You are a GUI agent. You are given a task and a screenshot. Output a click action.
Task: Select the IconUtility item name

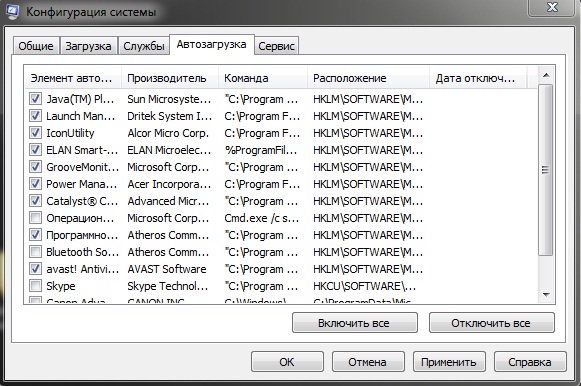[x=70, y=133]
